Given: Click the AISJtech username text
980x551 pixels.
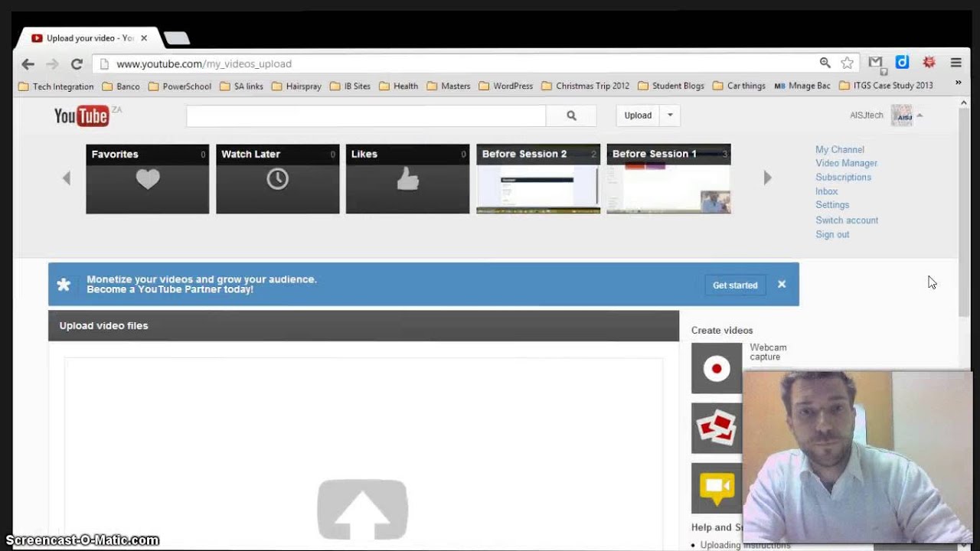Looking at the screenshot, I should (867, 116).
